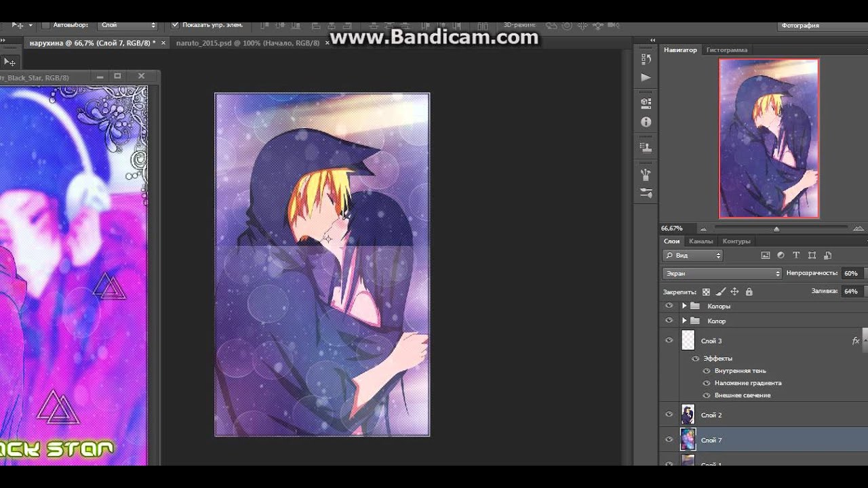Open the Actions panel play icon
Screen dimensions: 868x488
[x=646, y=77]
